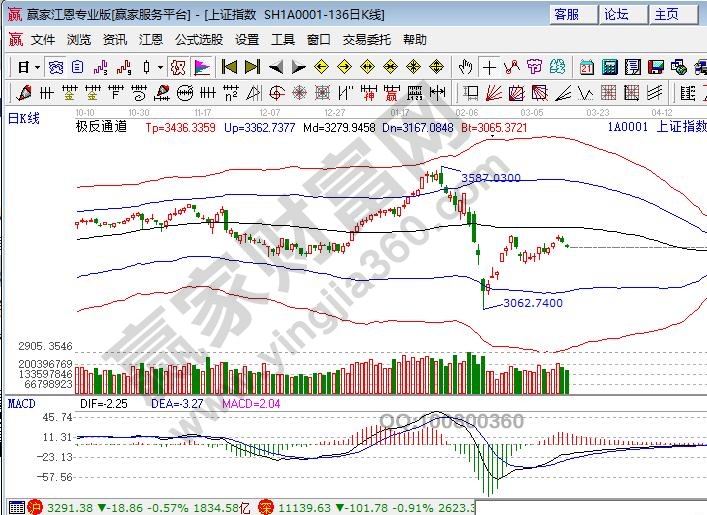
Task: Select the crosshair cursor tool
Action: pos(489,67)
